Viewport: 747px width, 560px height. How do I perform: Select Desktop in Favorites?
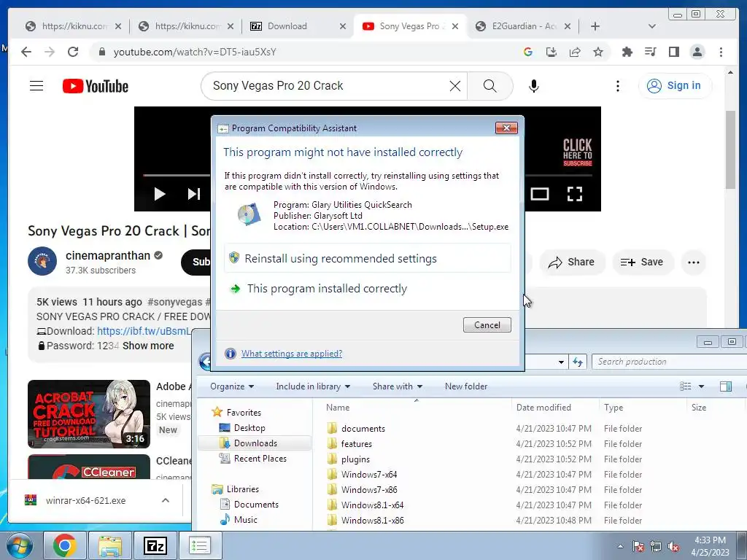(x=249, y=427)
